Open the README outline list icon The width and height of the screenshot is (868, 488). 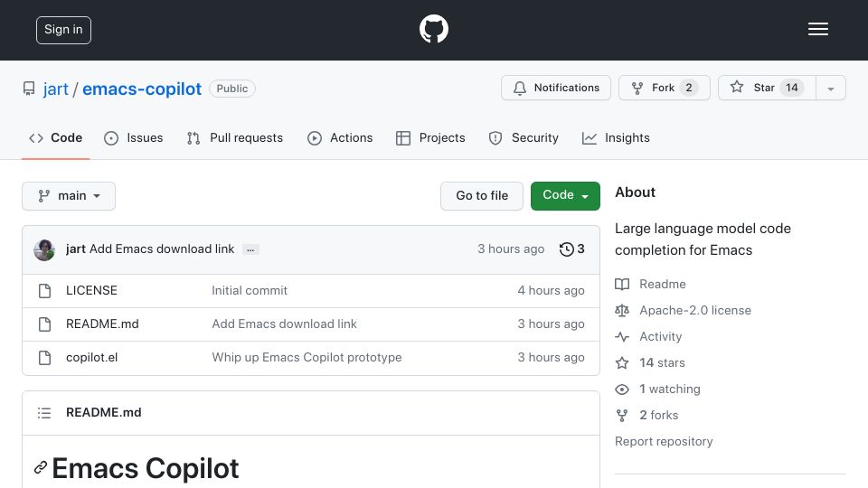[x=44, y=413]
